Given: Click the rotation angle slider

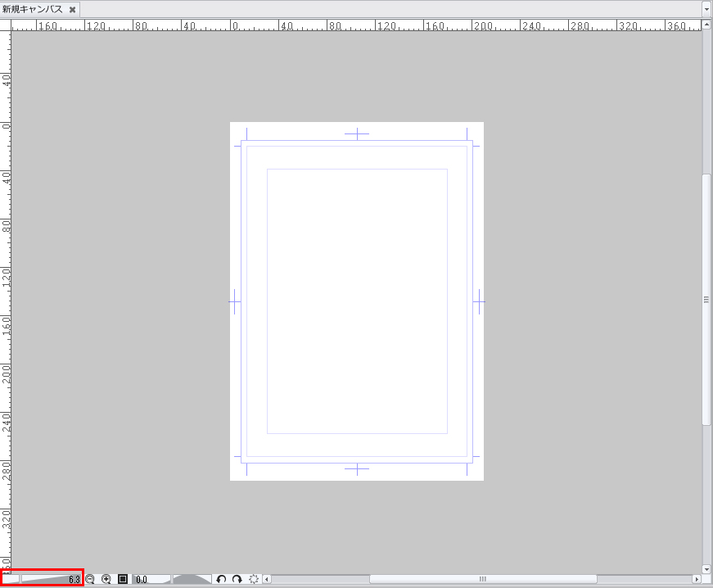Looking at the screenshot, I should [192, 579].
